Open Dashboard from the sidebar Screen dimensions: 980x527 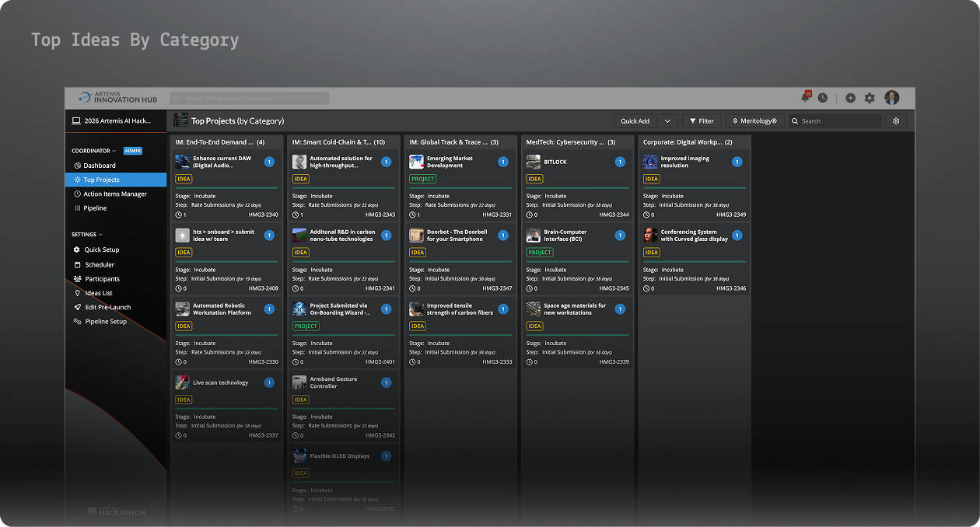coord(100,166)
